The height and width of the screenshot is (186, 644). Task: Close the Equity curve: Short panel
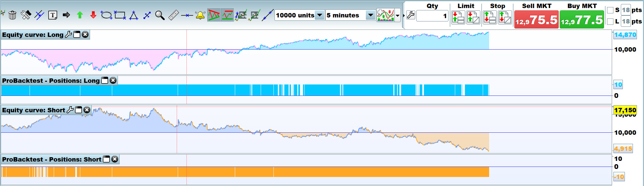(87, 110)
